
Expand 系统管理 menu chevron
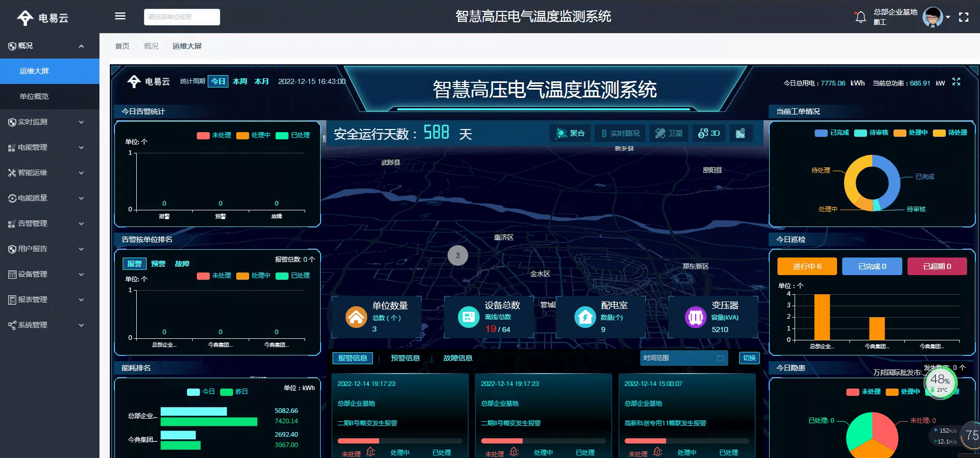pos(81,325)
